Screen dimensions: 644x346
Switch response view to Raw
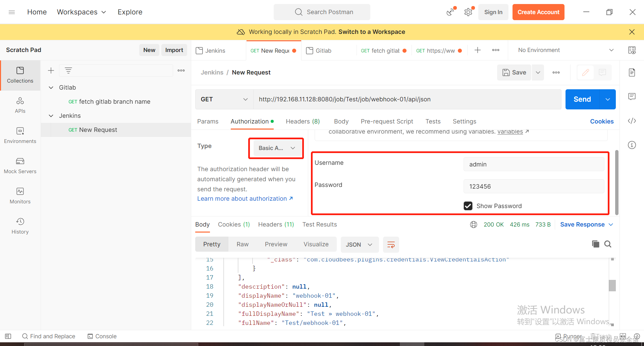243,244
